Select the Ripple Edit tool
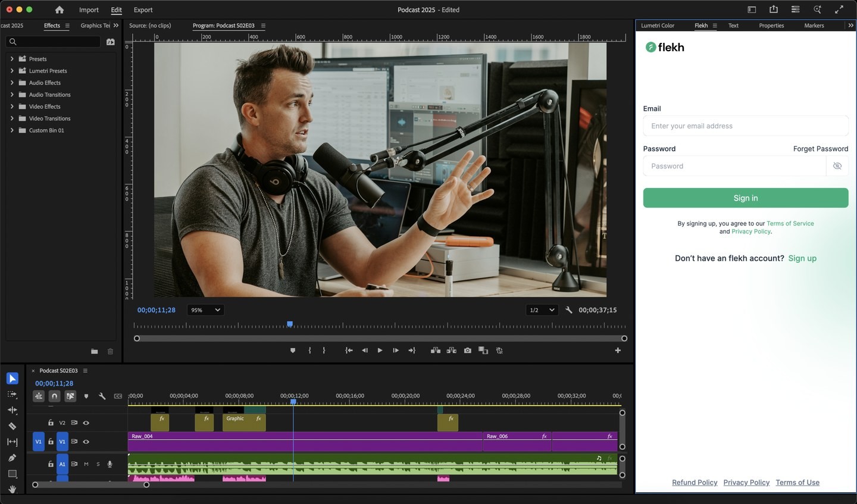The height and width of the screenshot is (504, 857). click(12, 410)
